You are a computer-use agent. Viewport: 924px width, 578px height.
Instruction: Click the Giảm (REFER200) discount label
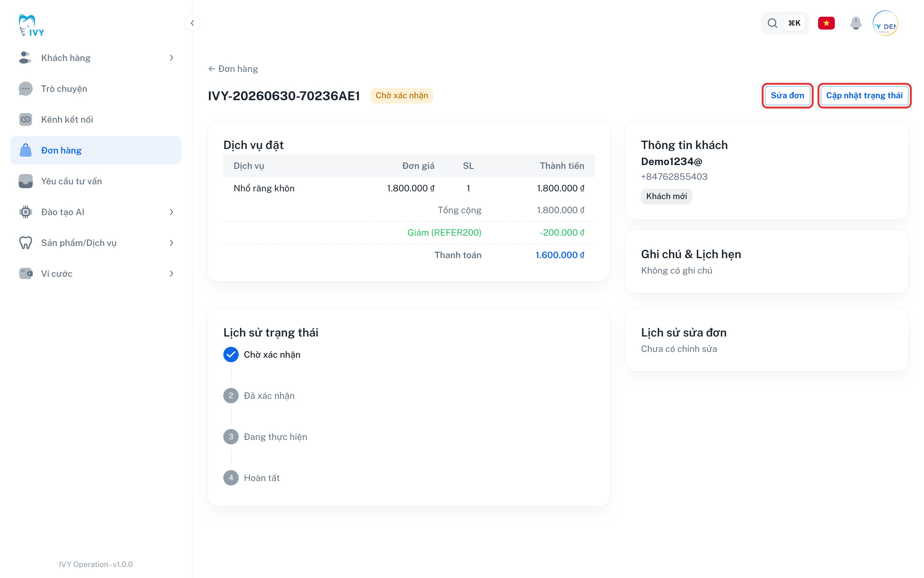(444, 232)
